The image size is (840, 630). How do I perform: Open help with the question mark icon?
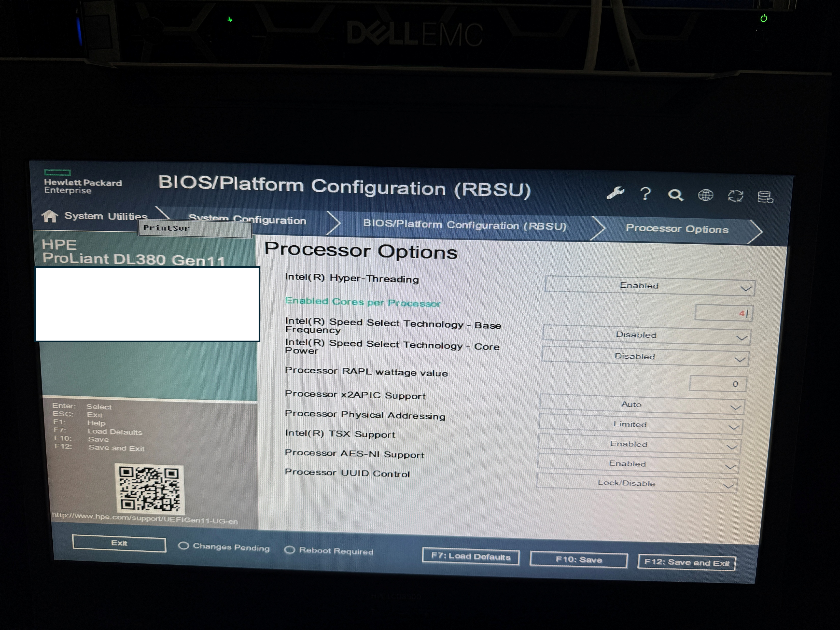tap(645, 194)
